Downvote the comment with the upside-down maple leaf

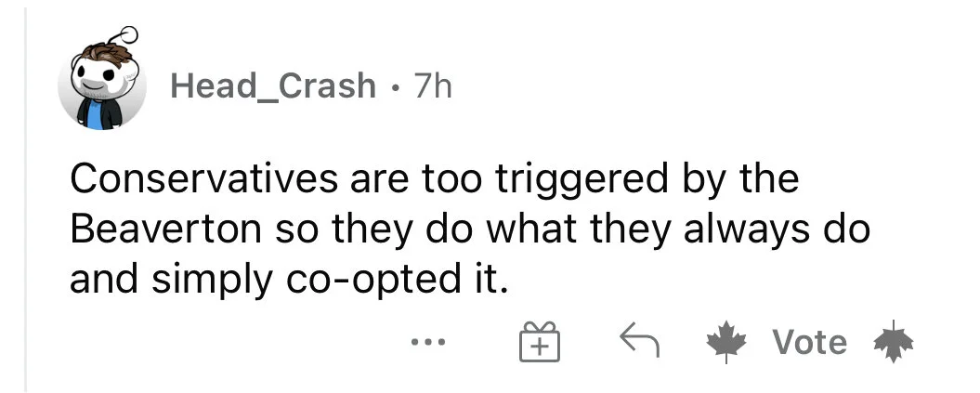pyautogui.click(x=894, y=341)
